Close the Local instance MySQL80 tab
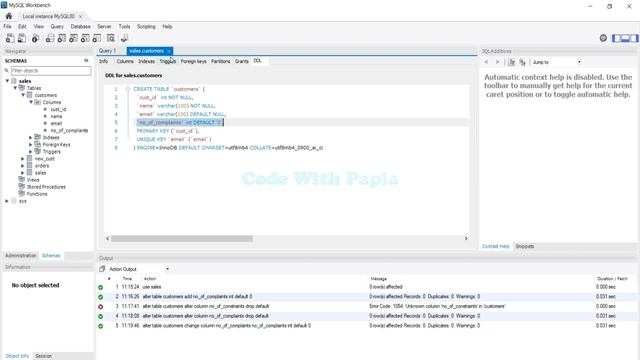This screenshot has width=640, height=360. [80, 16]
